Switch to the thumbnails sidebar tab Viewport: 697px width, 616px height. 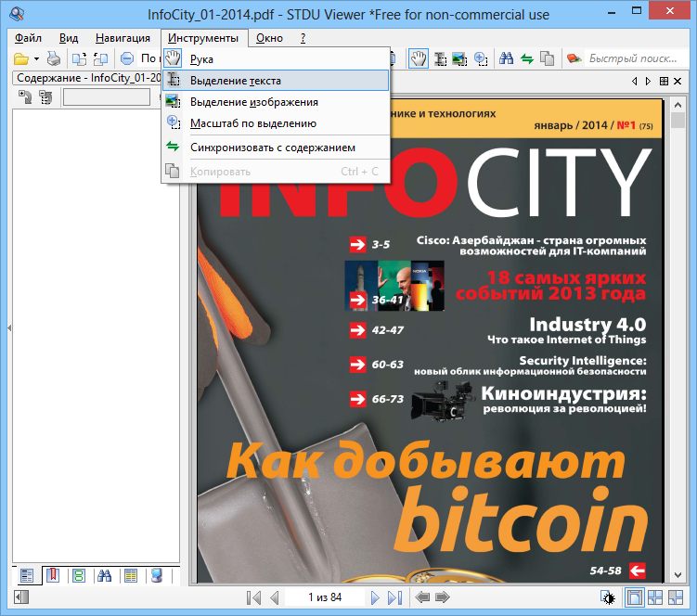point(79,576)
